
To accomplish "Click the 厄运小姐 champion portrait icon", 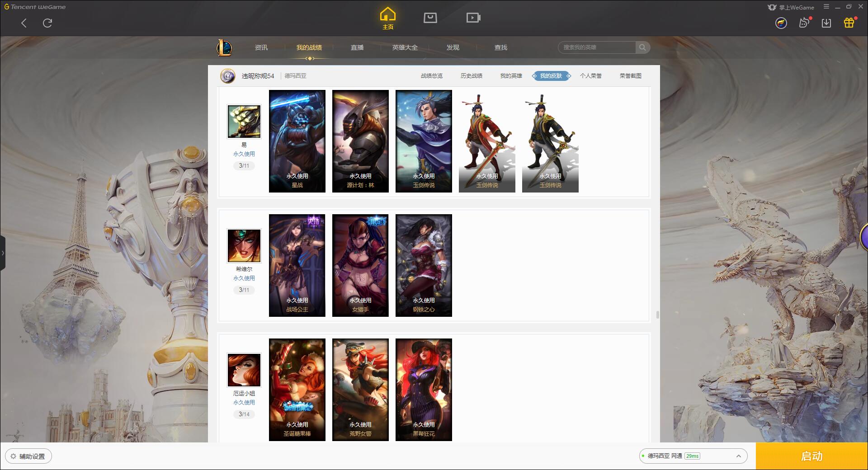I will 244,370.
